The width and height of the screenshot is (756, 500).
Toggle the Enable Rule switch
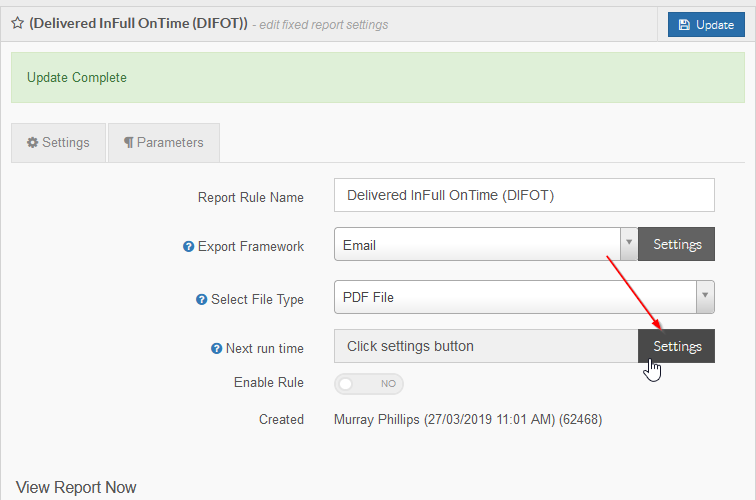point(369,384)
